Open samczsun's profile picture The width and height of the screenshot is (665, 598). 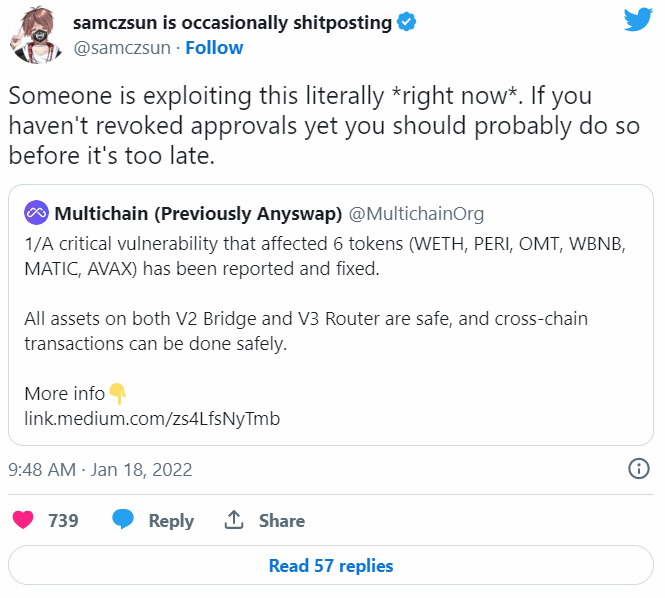coord(34,36)
